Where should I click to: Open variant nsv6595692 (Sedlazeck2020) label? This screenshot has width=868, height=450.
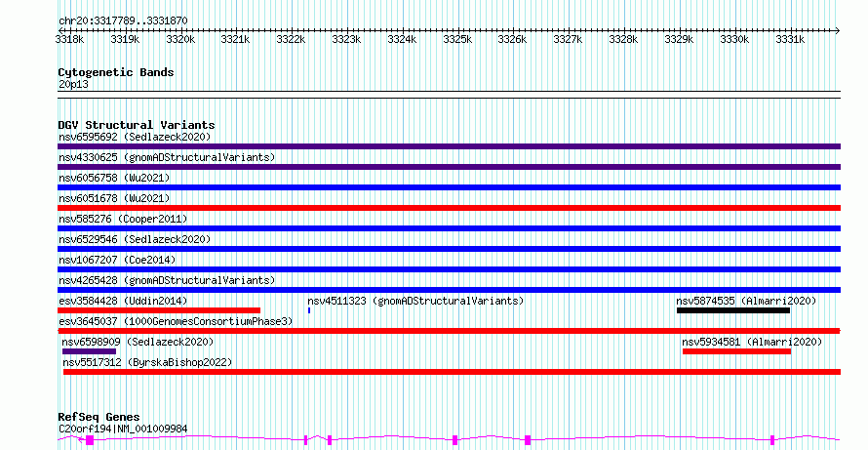pyautogui.click(x=135, y=137)
